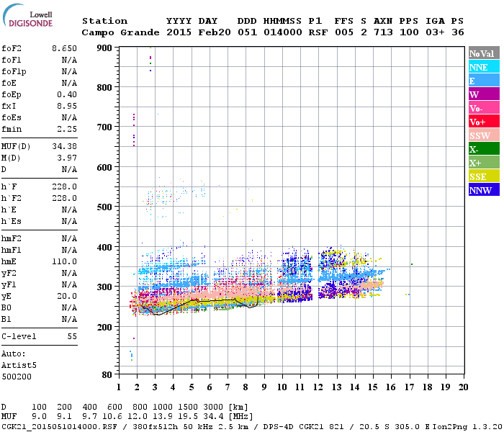Image resolution: width=504 pixels, height=432 pixels.
Task: Click the yE value 20.0
Action: (x=67, y=297)
